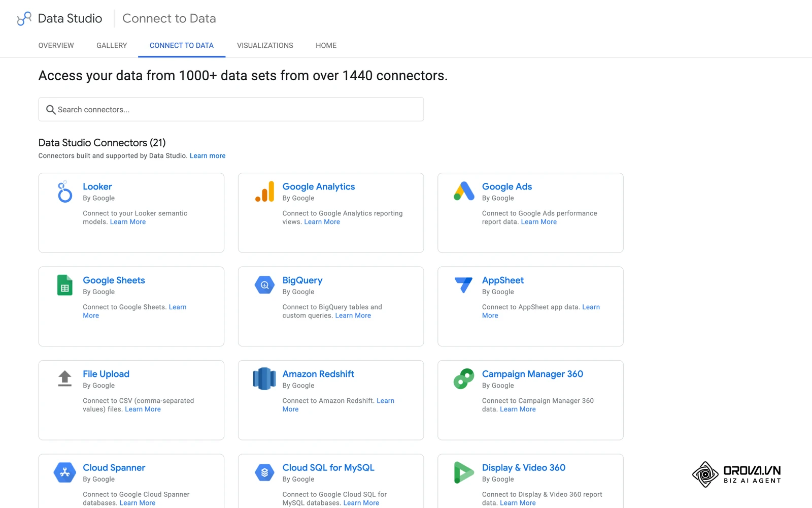Screen dimensions: 812x508
Task: Click Learn More in Cloud Spanner card
Action: pos(138,503)
